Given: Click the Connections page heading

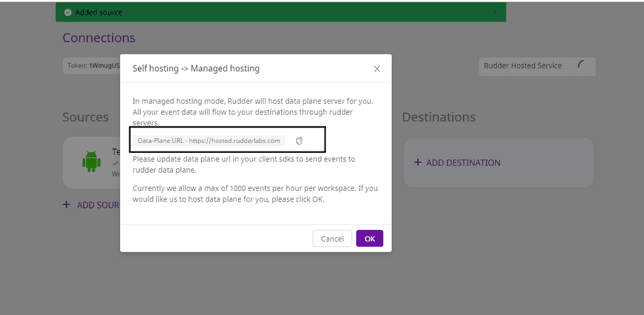Looking at the screenshot, I should click(99, 38).
